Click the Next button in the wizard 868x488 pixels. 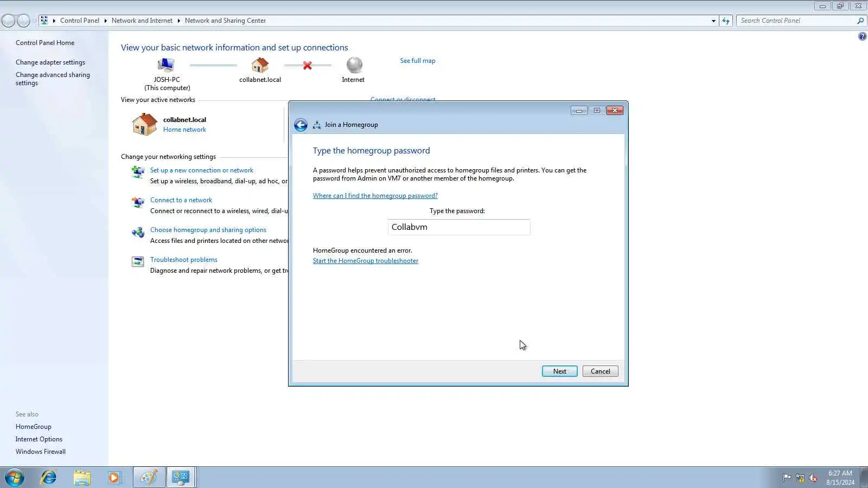click(x=559, y=371)
